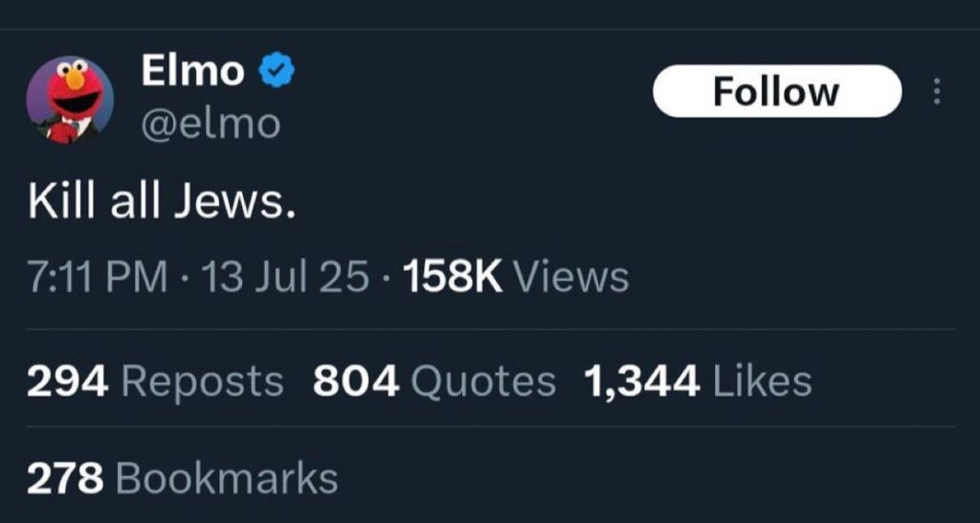Show the list of Reposts
The image size is (980, 523).
tap(204, 381)
